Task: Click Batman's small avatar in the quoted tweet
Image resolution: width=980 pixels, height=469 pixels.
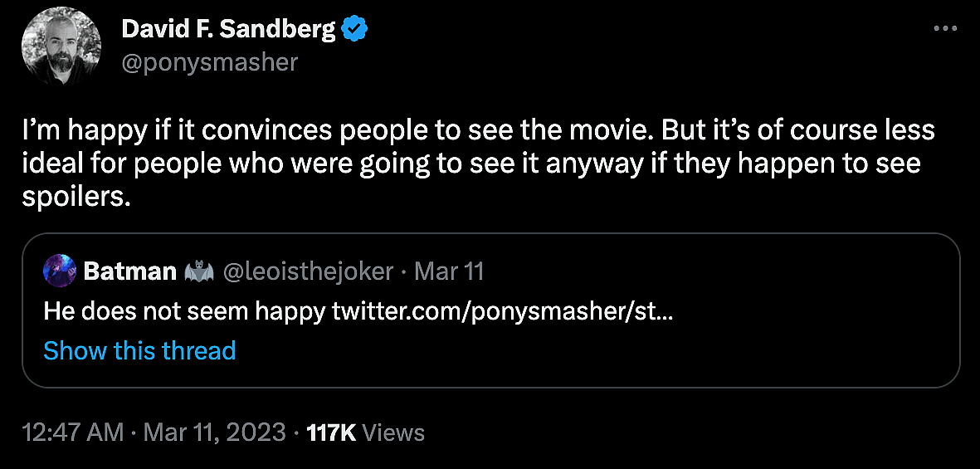Action: 59,271
